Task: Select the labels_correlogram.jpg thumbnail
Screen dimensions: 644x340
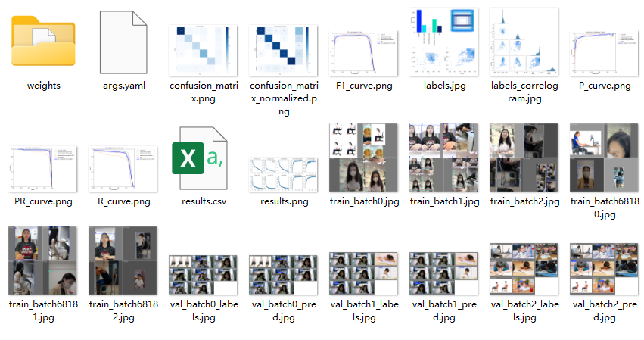Action: pyautogui.click(x=524, y=42)
